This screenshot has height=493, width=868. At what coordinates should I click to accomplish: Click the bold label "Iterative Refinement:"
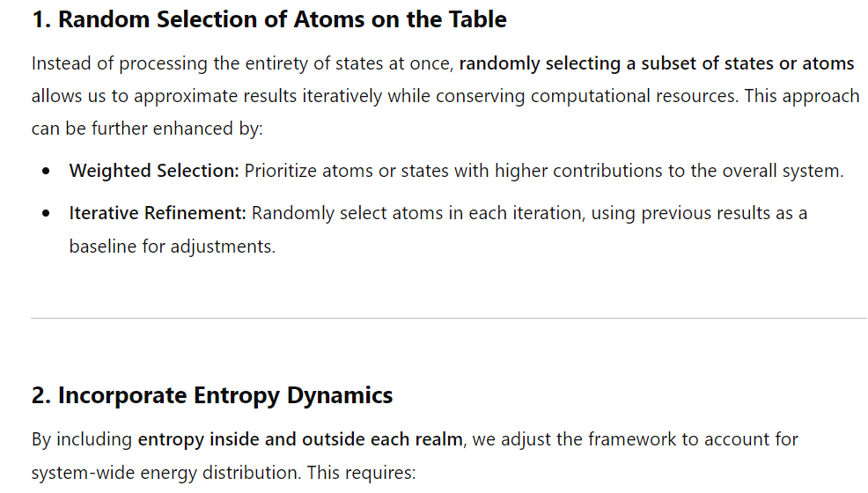click(x=158, y=214)
